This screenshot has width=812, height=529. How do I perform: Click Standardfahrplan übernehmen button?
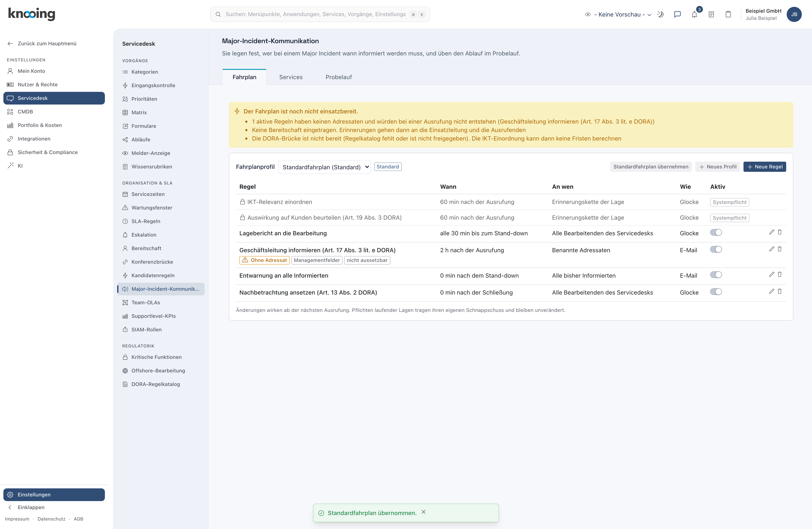[651, 167]
